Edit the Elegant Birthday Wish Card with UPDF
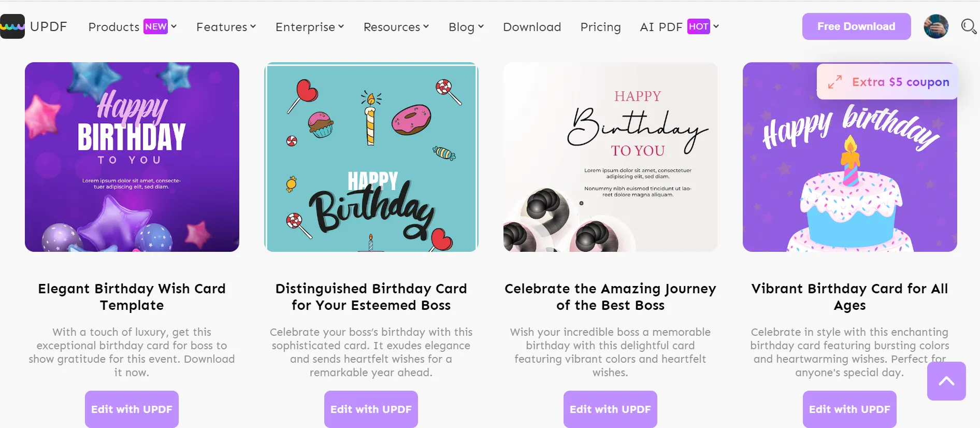Screen dimensions: 980x428 point(132,409)
